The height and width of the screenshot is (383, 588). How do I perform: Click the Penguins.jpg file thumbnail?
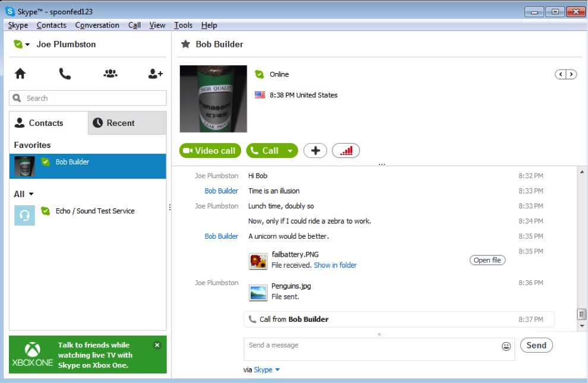(258, 293)
